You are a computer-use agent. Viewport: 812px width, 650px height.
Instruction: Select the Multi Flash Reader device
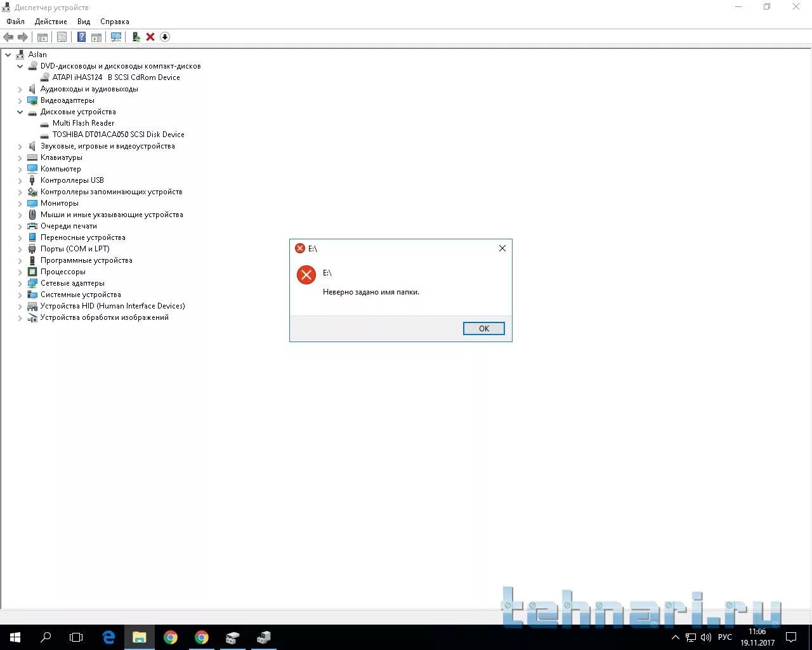click(x=83, y=123)
